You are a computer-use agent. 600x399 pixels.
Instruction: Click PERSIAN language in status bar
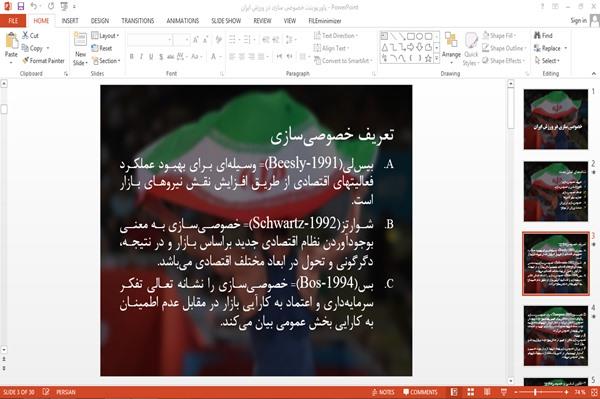66,392
